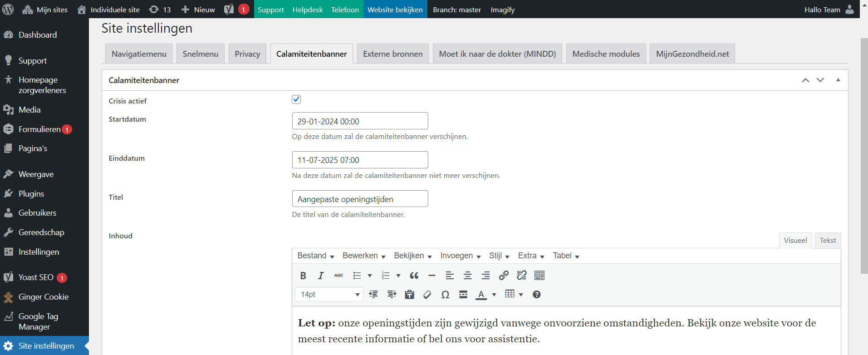Viewport: 868px width, 355px height.
Task: Open bulleted list style dropdown arrow
Action: [x=370, y=276]
